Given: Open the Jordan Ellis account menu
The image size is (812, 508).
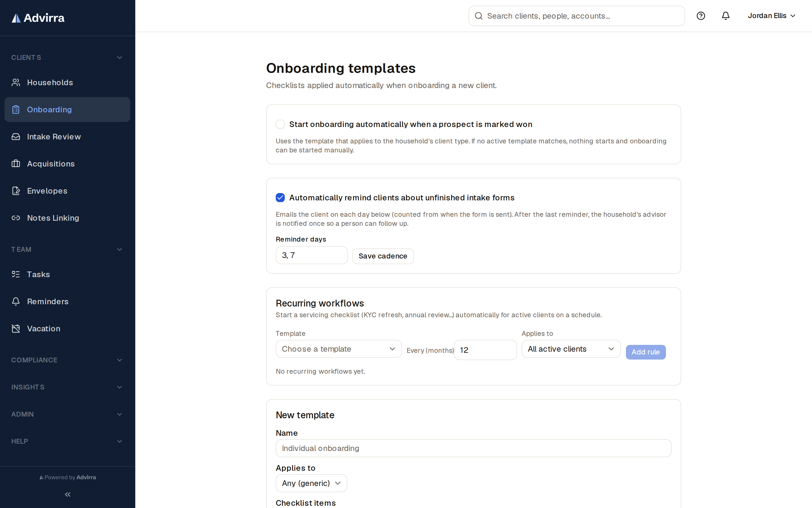Looking at the screenshot, I should [771, 16].
